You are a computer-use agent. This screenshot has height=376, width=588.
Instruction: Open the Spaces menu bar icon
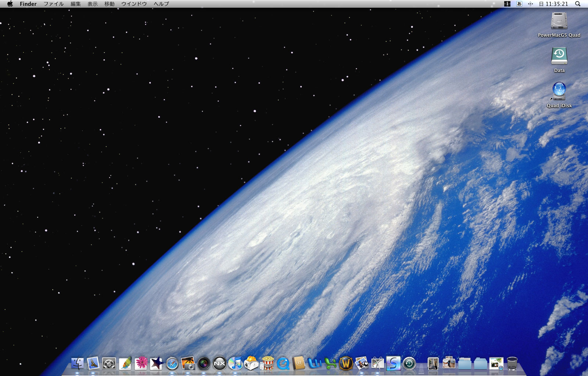tap(508, 4)
